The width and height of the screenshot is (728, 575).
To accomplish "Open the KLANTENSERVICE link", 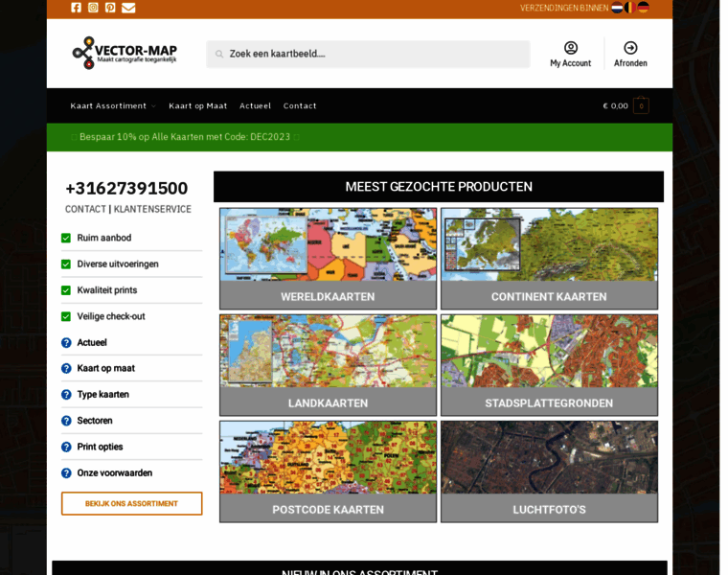I will coord(152,209).
